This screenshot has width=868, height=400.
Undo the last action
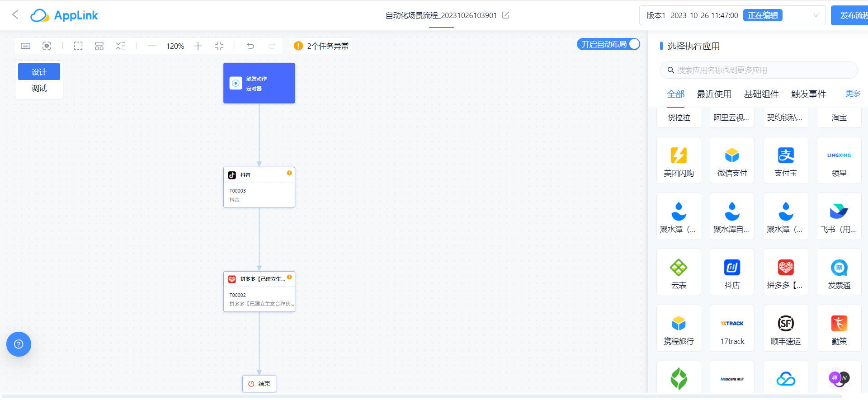click(x=250, y=46)
